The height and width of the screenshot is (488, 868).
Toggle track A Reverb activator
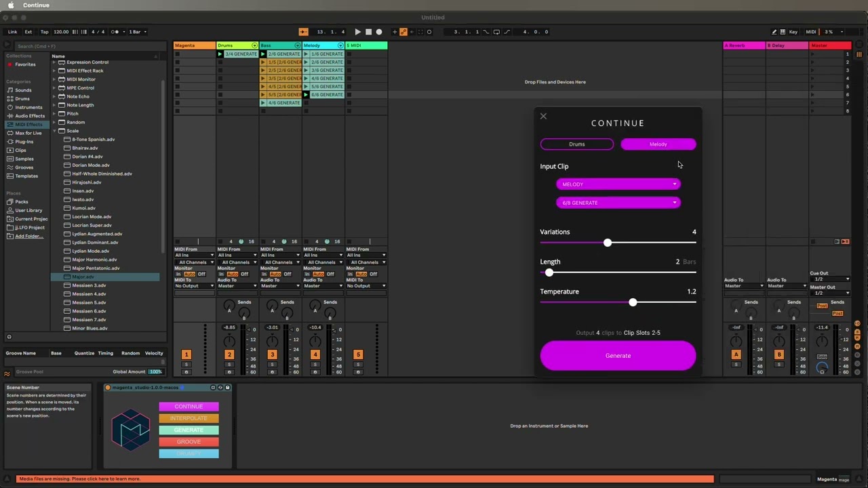(x=736, y=354)
